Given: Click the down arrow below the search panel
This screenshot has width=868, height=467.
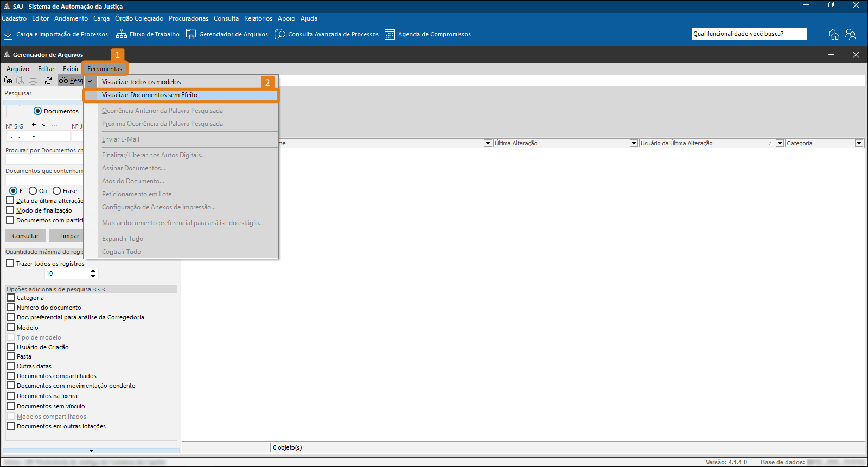Looking at the screenshot, I should click(x=91, y=450).
